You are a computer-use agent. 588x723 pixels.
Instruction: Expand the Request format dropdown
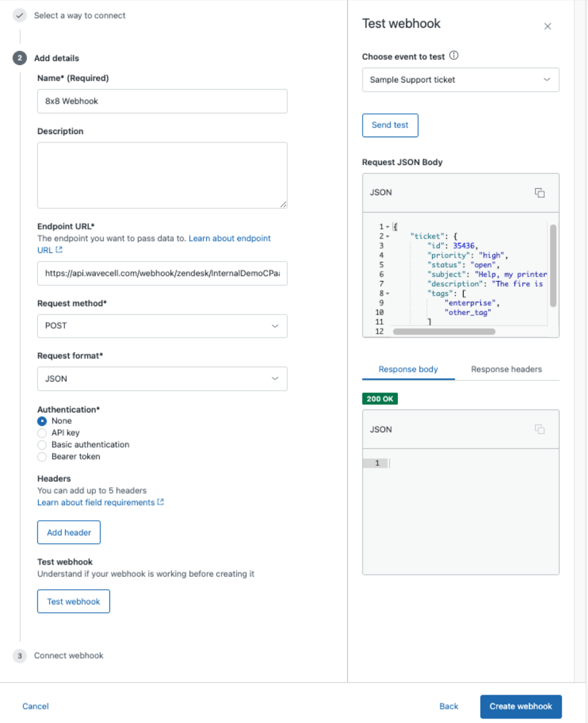(x=162, y=379)
